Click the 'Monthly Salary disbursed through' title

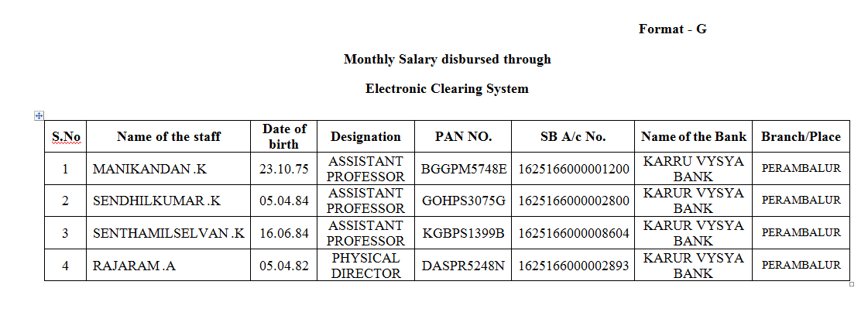coord(447,59)
